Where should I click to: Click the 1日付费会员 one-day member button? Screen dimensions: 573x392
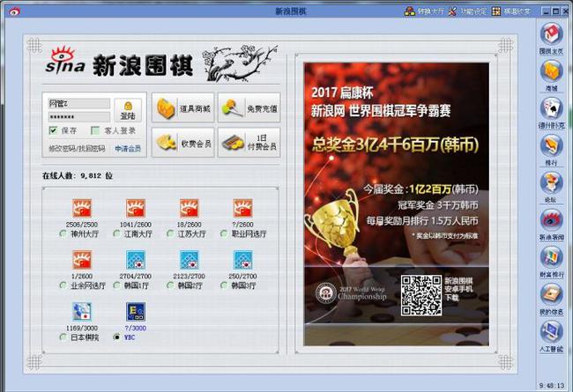249,143
